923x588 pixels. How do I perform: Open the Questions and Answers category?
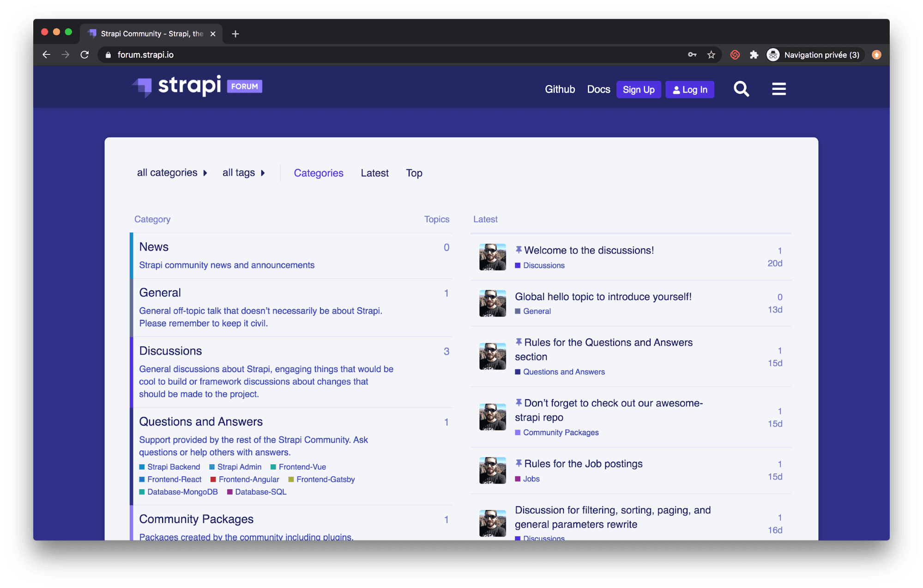[x=201, y=421]
